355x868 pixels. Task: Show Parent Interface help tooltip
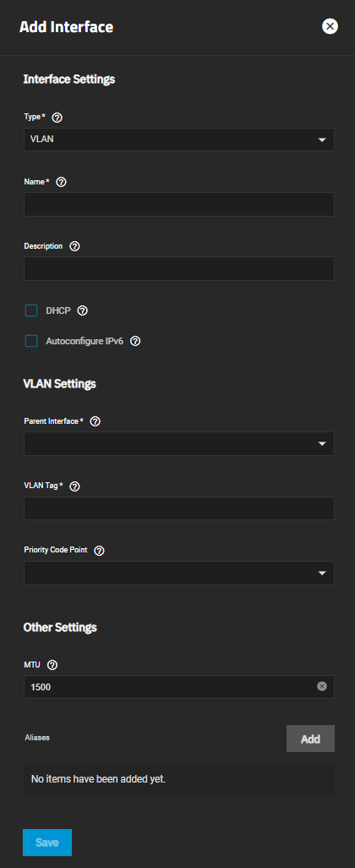[x=96, y=421]
